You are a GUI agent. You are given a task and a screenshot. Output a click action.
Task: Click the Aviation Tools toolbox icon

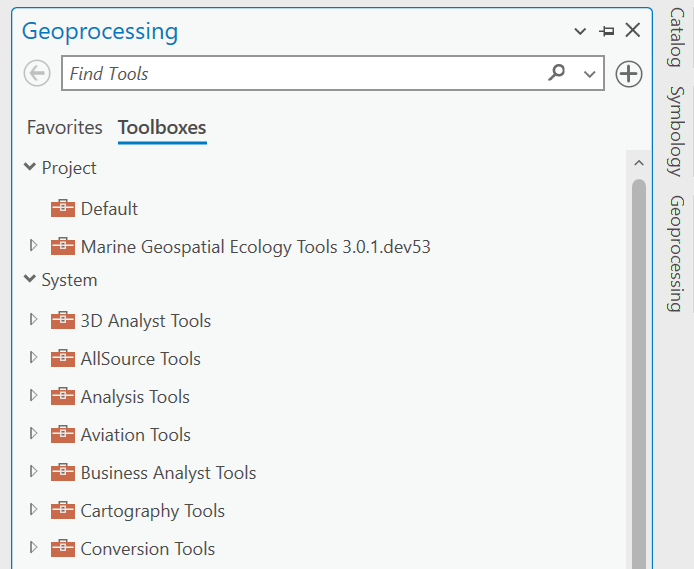pos(63,434)
